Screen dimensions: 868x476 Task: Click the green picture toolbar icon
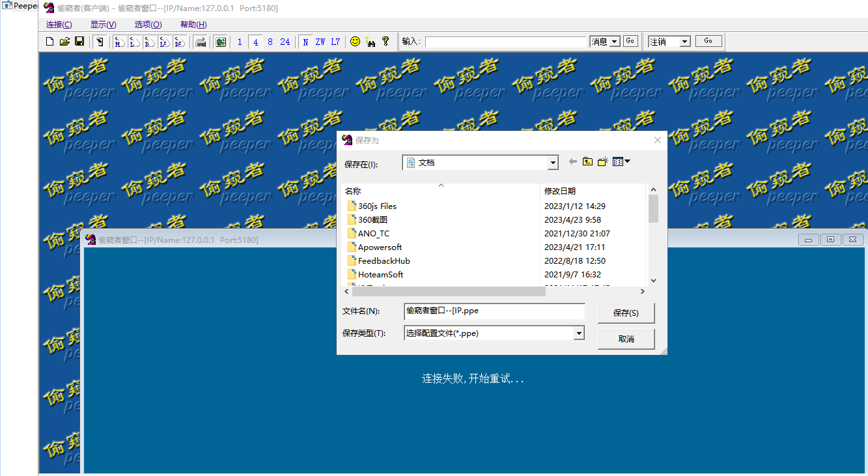221,42
